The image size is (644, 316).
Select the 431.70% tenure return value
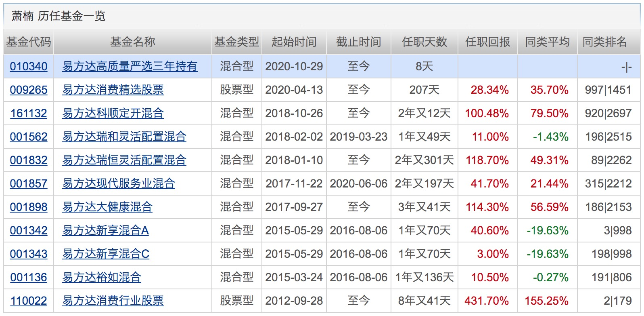487,301
